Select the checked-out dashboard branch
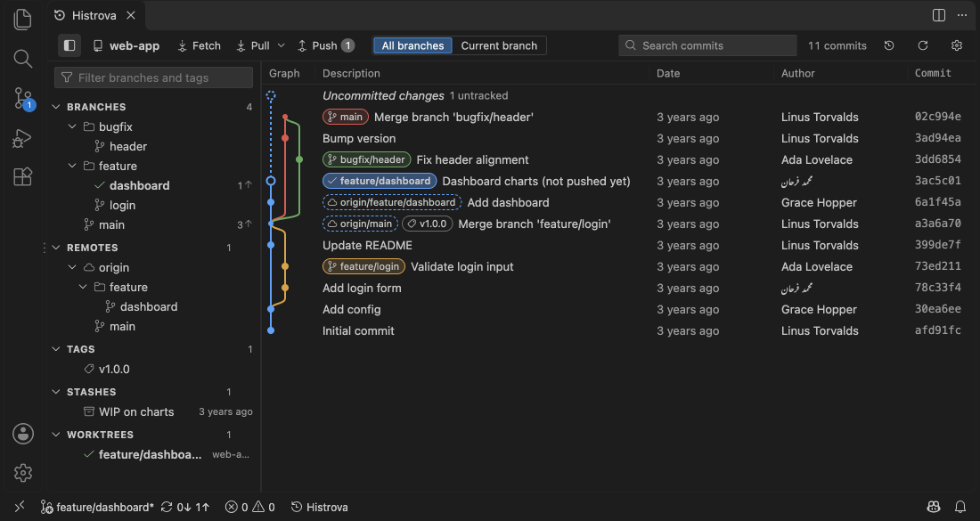This screenshot has height=521, width=980. [x=154, y=185]
